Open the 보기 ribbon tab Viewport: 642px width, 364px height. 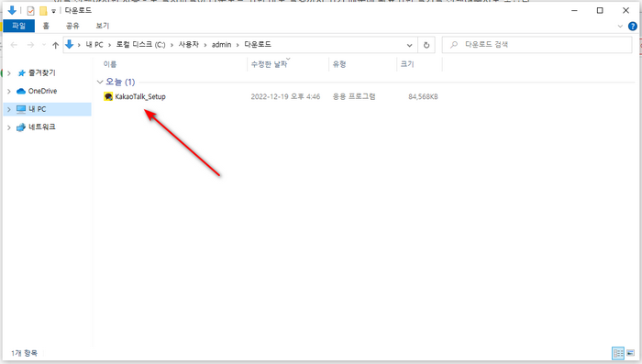pyautogui.click(x=103, y=26)
